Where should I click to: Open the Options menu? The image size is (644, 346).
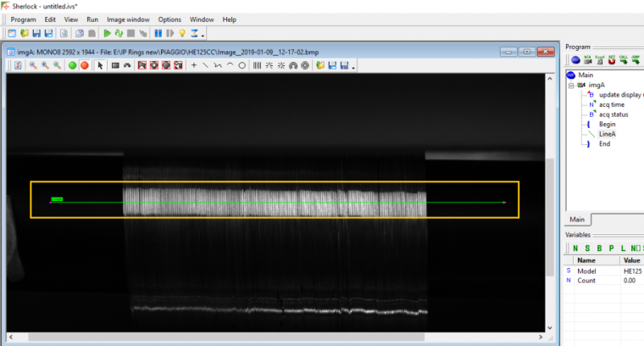coord(169,19)
